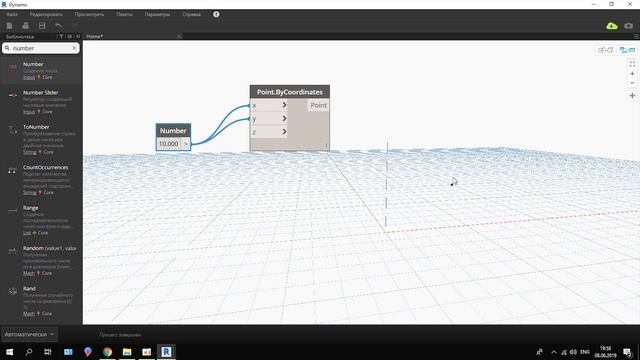Click String link under ToNumber
The height and width of the screenshot is (360, 640).
(29, 152)
